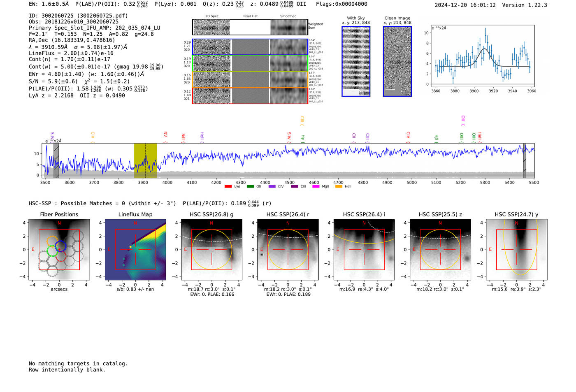Open the HSC SSP(26.4) i image
The height and width of the screenshot is (392, 576).
(x=364, y=250)
